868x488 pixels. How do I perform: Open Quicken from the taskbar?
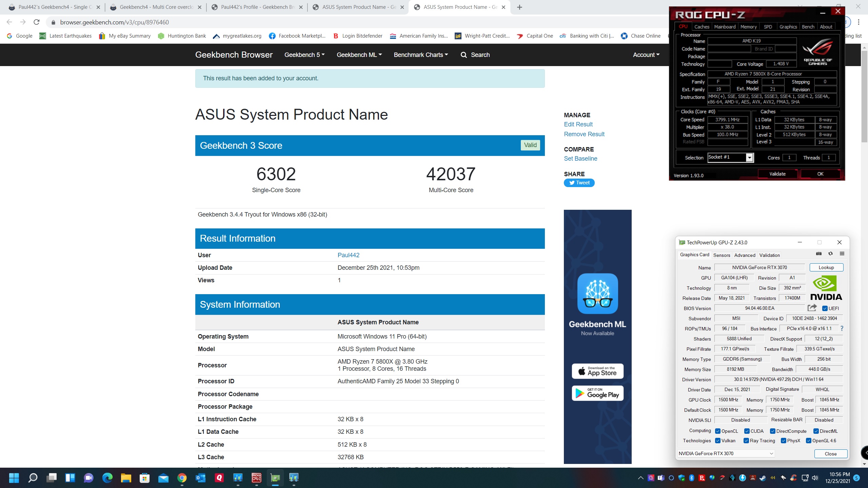(219, 478)
